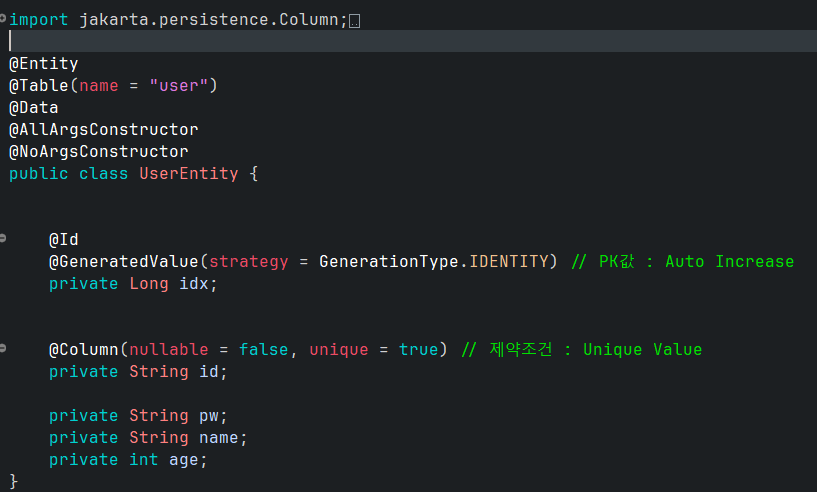Click the idx field name

coord(194,284)
